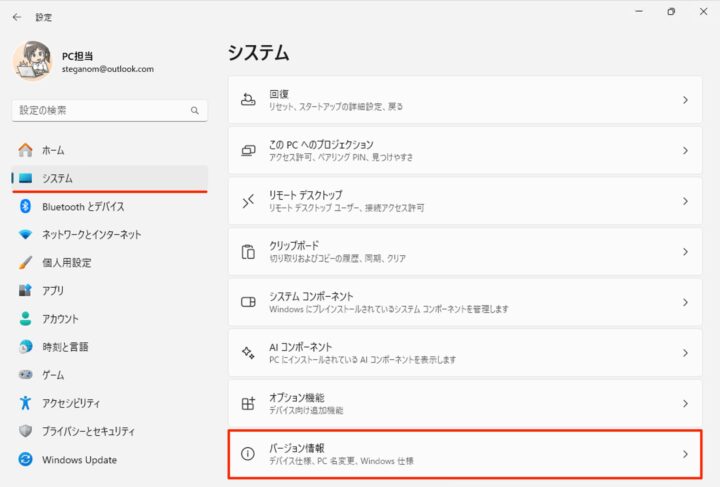Expand システム コンポーネント chevron
This screenshot has height=487, width=720.
685,302
